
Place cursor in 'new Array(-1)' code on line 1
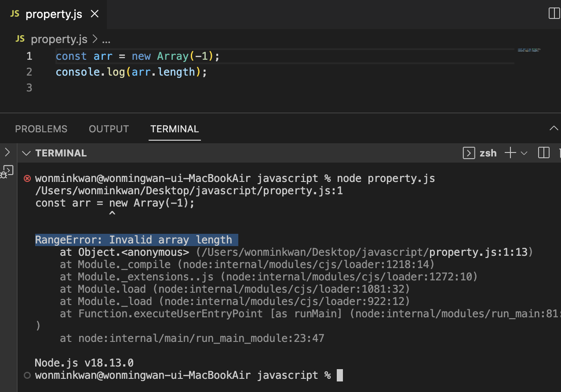pos(173,56)
